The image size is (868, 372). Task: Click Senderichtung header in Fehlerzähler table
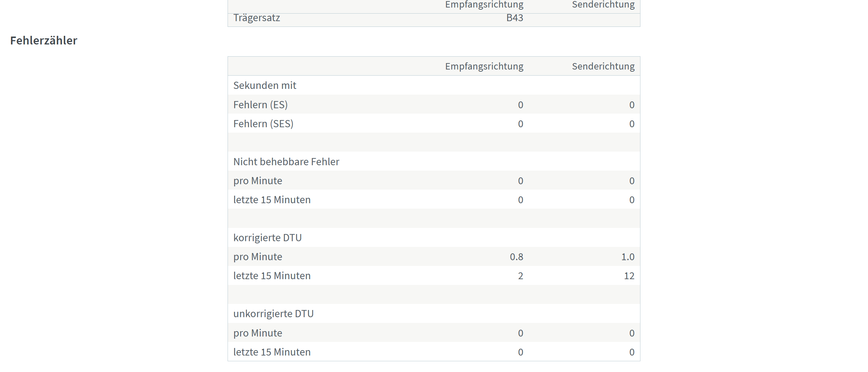pyautogui.click(x=603, y=66)
